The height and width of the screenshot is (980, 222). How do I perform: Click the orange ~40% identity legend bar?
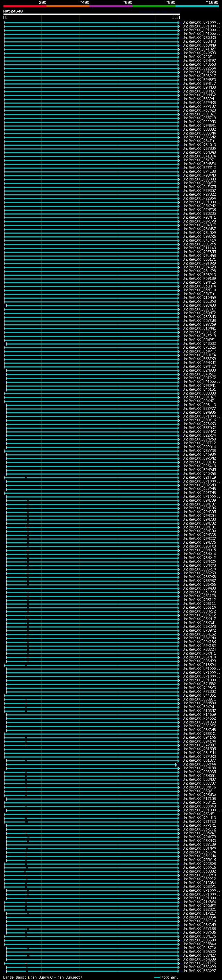tap(68, 6)
